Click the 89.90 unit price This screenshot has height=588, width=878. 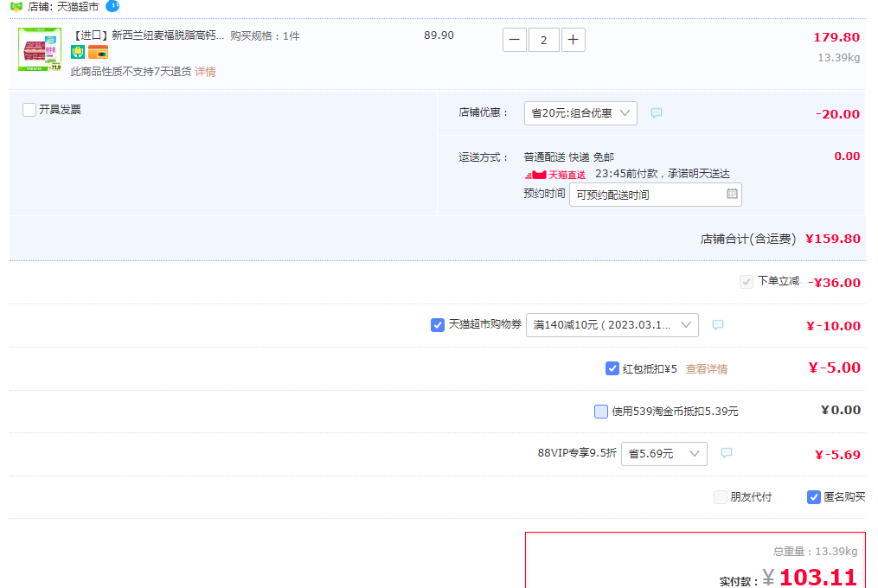(x=439, y=35)
